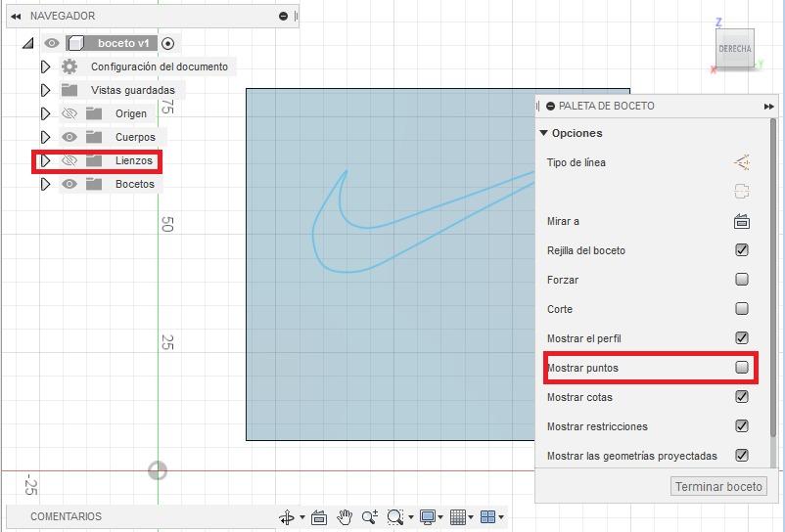
Task: Open the Comentarios panel
Action: point(66,516)
